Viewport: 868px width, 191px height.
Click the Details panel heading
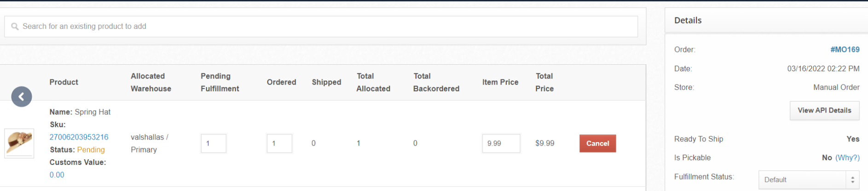[688, 20]
